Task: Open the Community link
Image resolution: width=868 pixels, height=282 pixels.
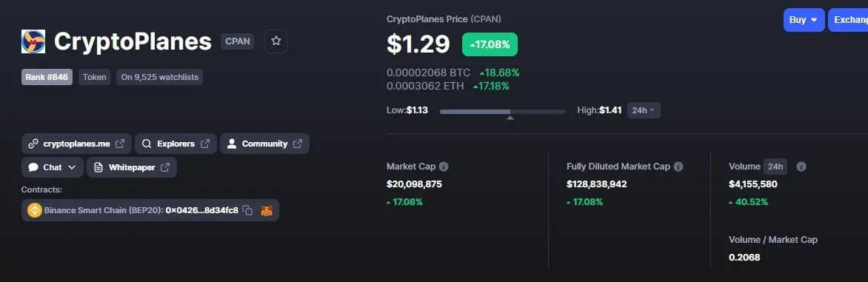Action: [264, 144]
